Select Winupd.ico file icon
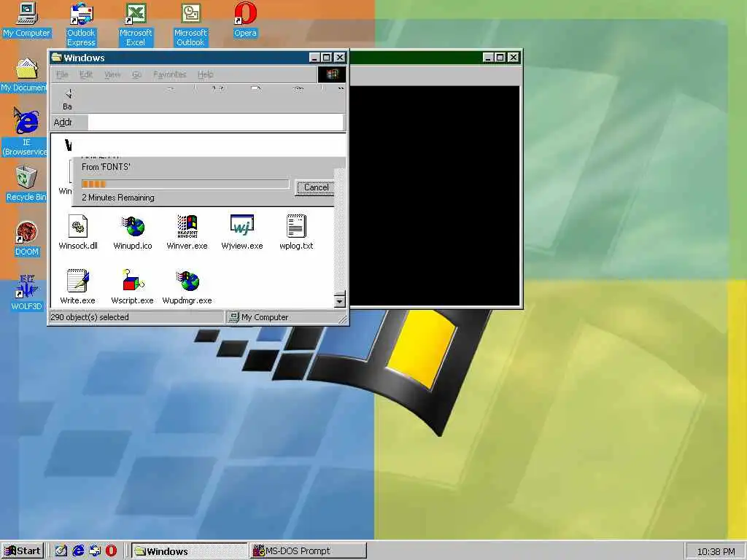 click(x=133, y=232)
